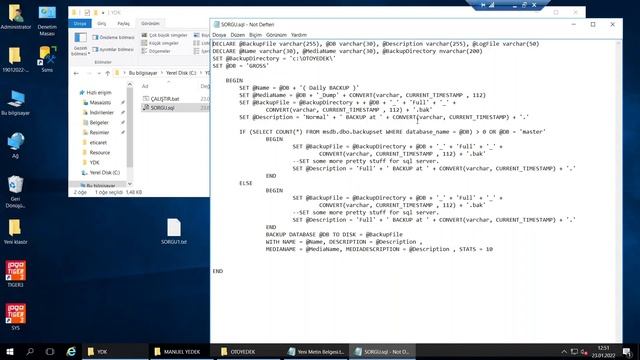
Task: Switch to Yeni Metin Belgesi taskbar window
Action: [x=315, y=351]
